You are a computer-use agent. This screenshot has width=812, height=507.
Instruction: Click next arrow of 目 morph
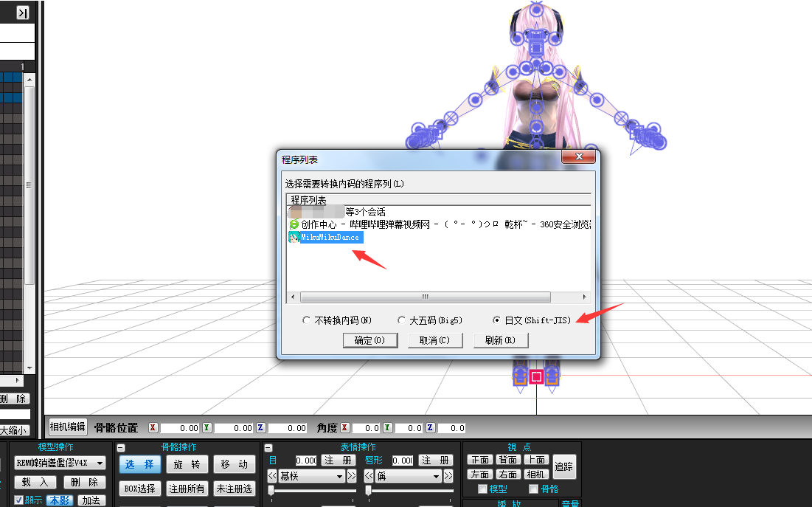pyautogui.click(x=352, y=476)
